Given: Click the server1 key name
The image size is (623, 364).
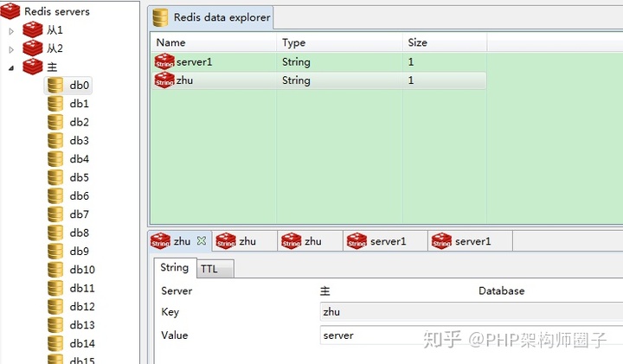Looking at the screenshot, I should point(195,62).
